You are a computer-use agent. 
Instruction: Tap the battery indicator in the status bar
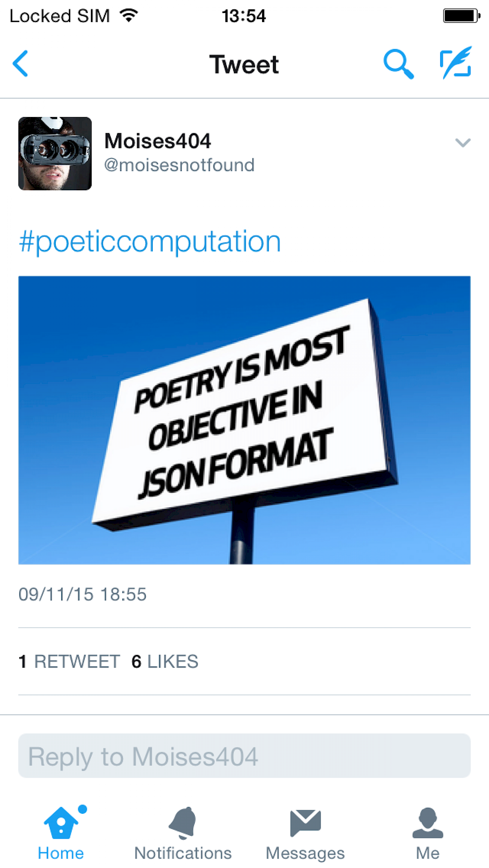coord(461,16)
